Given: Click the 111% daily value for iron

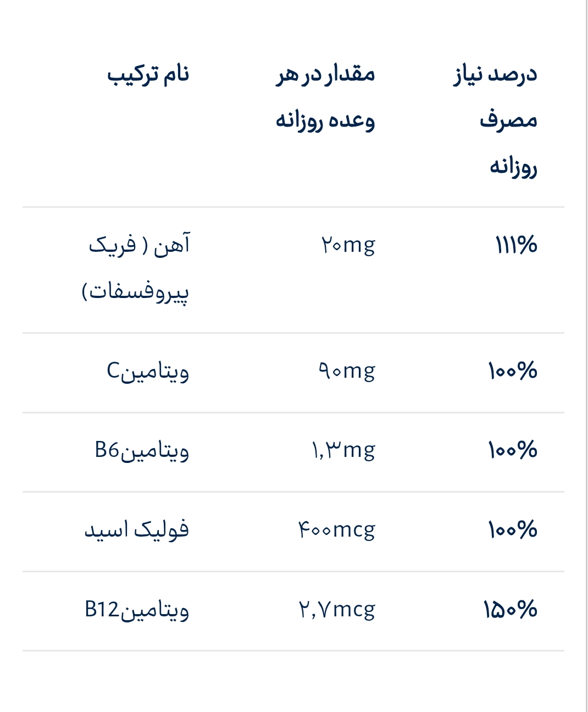Looking at the screenshot, I should tap(516, 245).
